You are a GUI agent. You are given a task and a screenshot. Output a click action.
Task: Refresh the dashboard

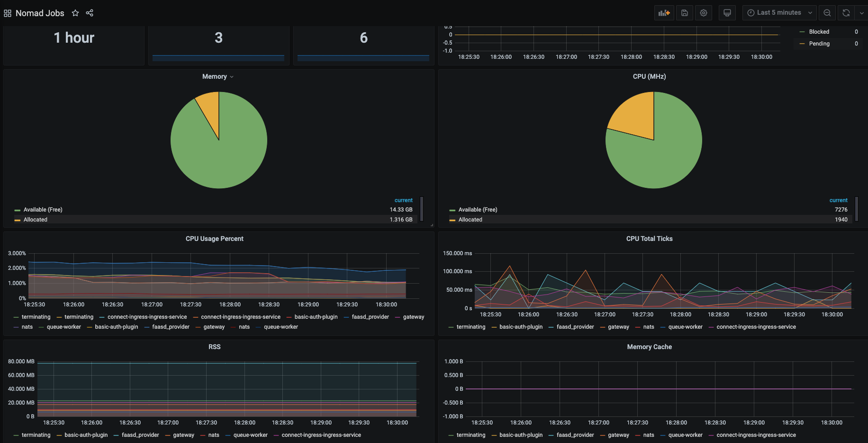click(x=846, y=13)
